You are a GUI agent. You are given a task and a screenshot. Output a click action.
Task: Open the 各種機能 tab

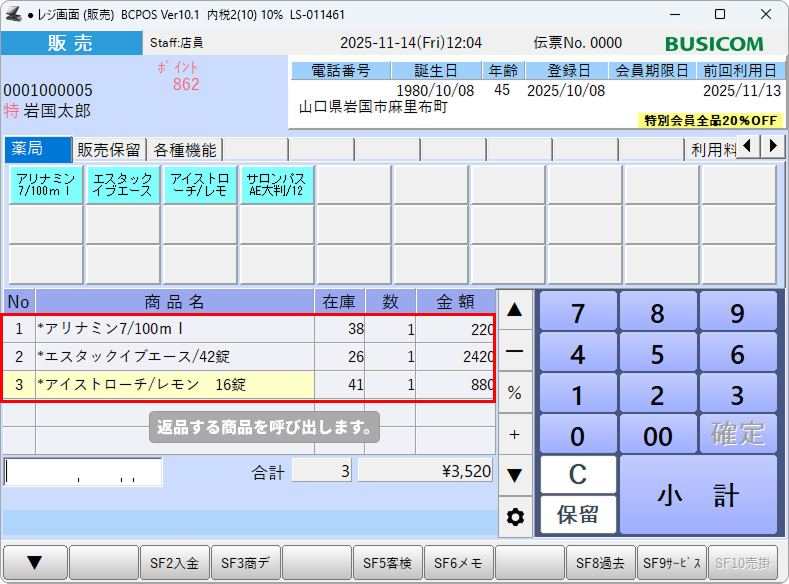click(184, 150)
